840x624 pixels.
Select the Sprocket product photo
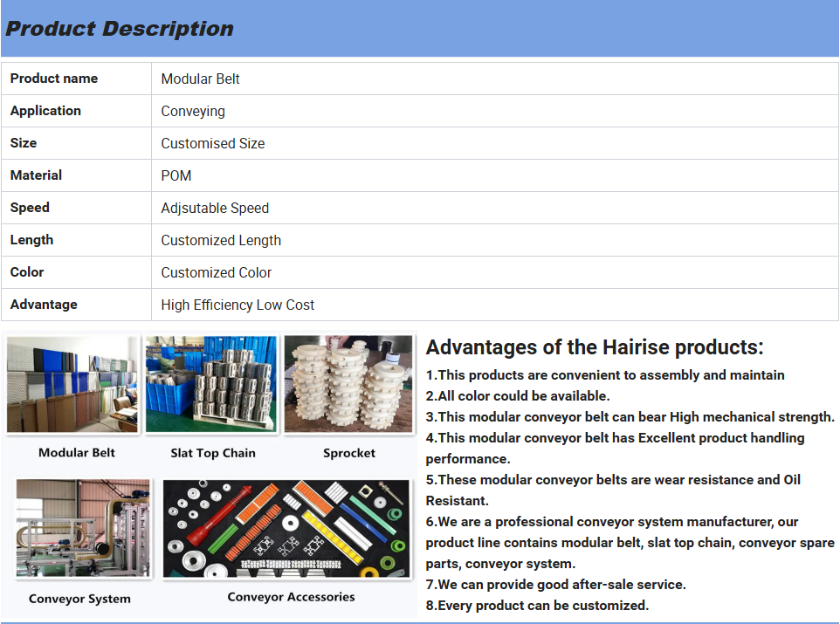point(348,384)
